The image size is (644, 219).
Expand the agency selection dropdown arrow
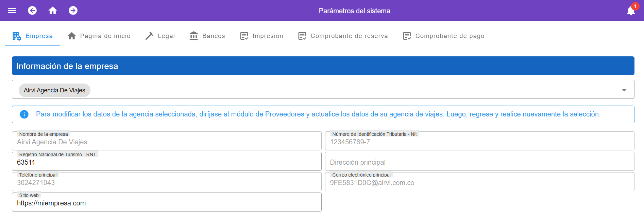point(624,90)
